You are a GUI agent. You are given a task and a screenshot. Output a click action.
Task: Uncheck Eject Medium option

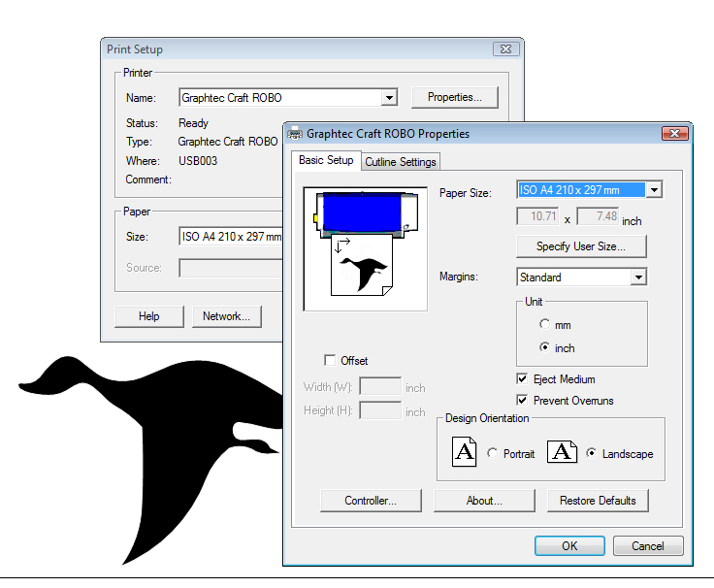tap(522, 379)
